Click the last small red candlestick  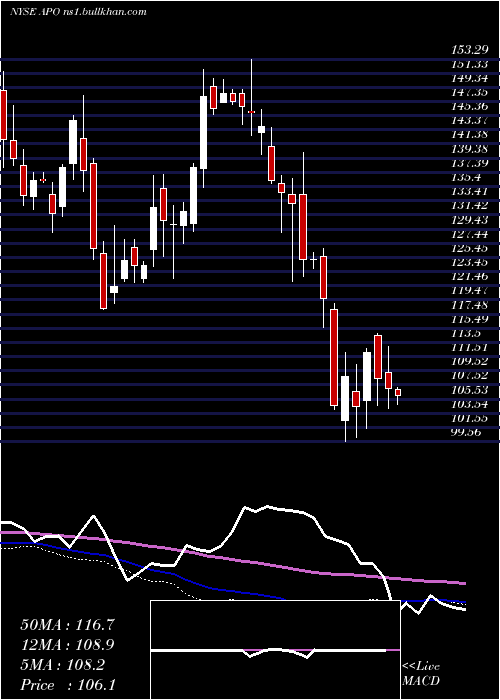[x=398, y=392]
